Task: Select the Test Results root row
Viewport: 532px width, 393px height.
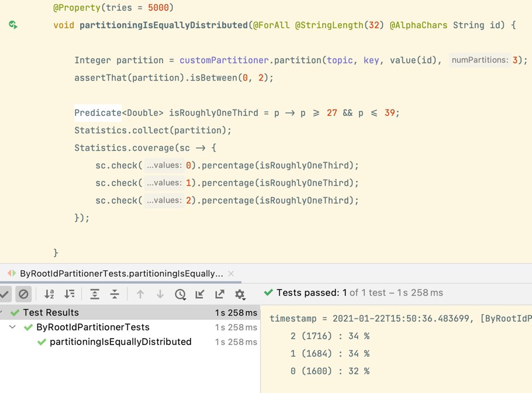Action: pos(130,312)
